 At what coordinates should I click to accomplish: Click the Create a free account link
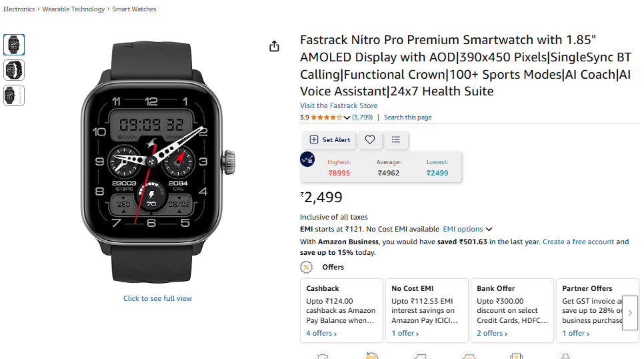(x=578, y=242)
